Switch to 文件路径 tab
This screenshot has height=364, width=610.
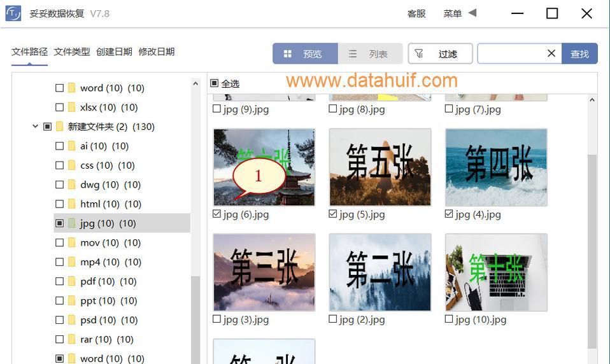click(x=29, y=52)
